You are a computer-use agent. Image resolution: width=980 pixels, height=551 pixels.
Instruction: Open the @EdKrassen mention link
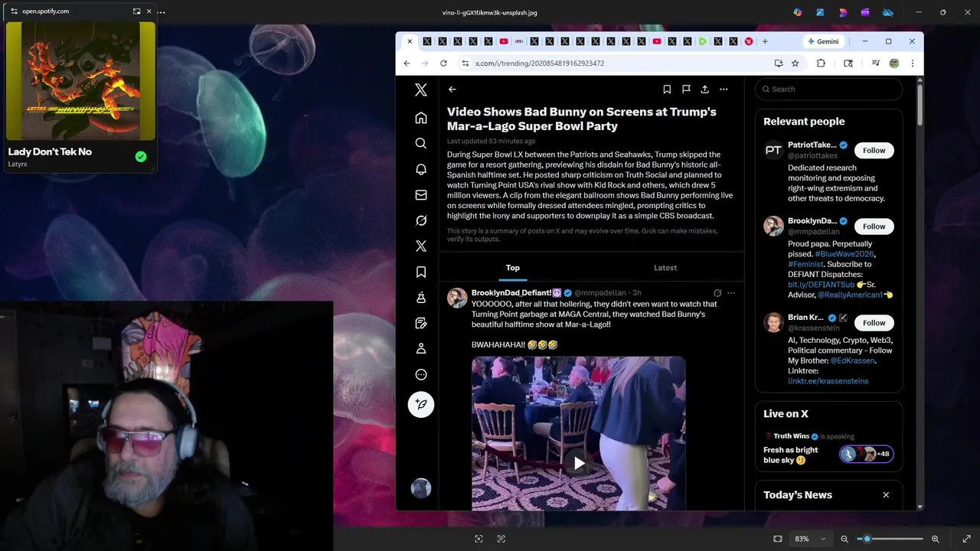[852, 360]
